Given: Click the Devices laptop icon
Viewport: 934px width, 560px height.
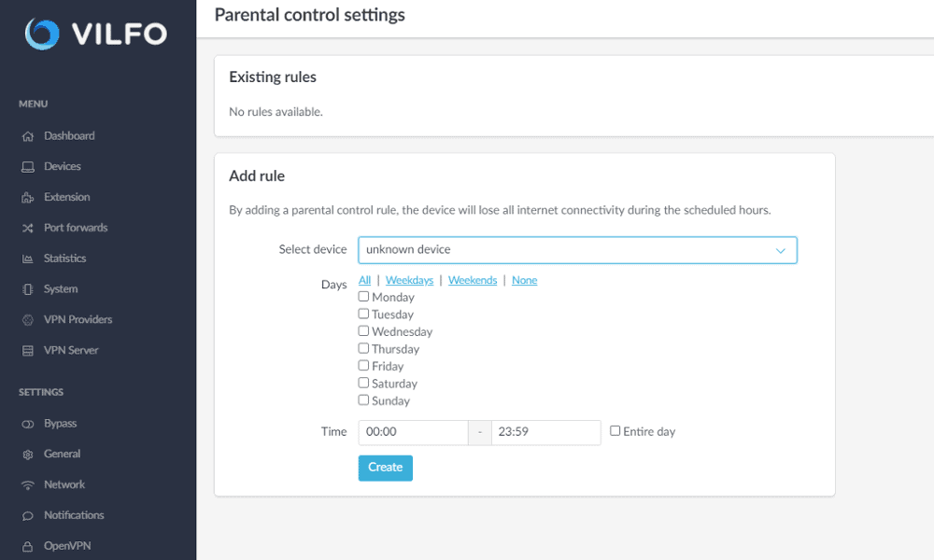Looking at the screenshot, I should coord(27,167).
